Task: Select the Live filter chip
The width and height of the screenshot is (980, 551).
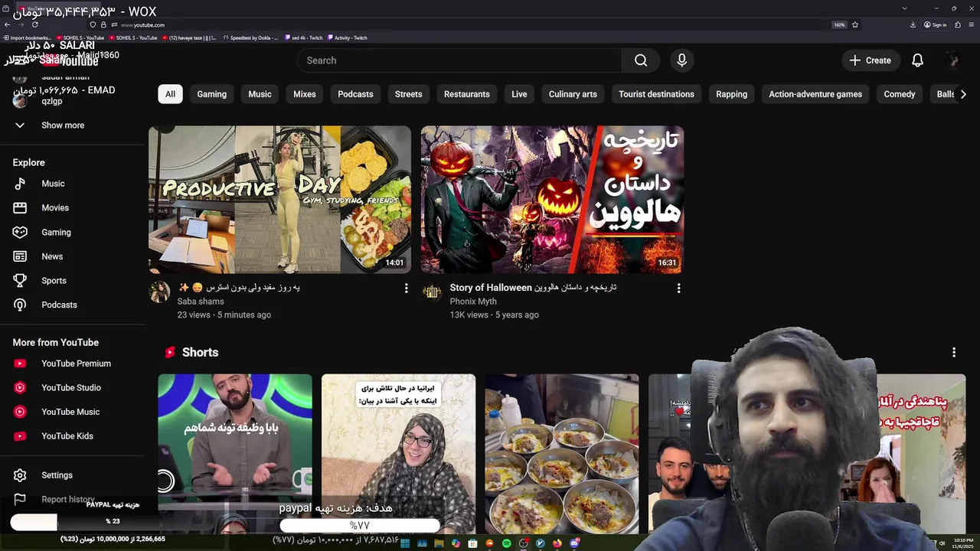Action: (519, 94)
